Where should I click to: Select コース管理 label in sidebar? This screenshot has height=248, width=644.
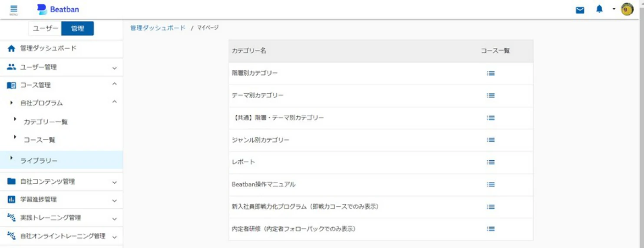[x=35, y=85]
